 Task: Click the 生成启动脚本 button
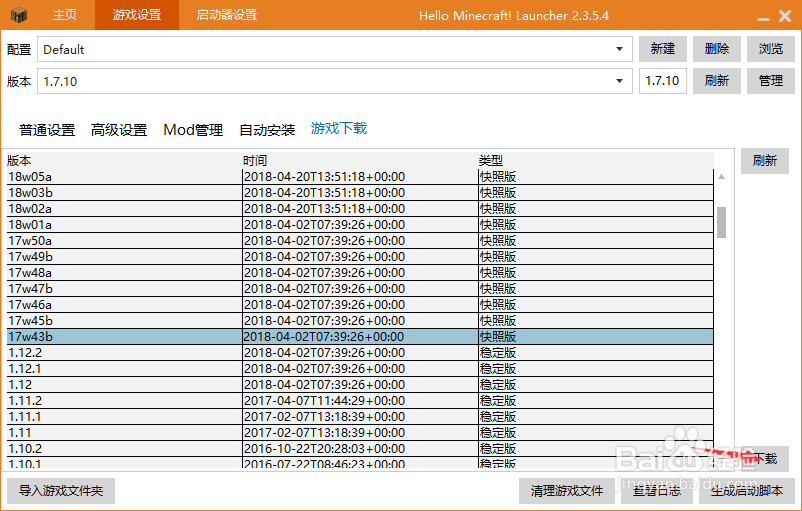[747, 491]
